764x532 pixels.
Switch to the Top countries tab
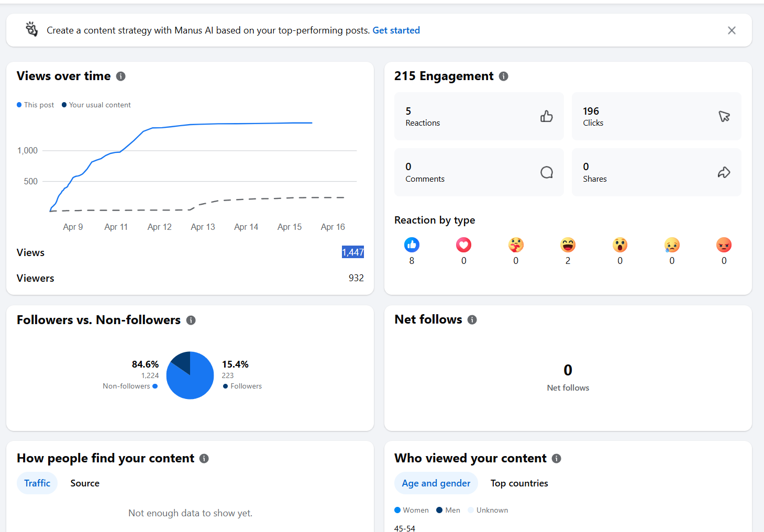[519, 483]
